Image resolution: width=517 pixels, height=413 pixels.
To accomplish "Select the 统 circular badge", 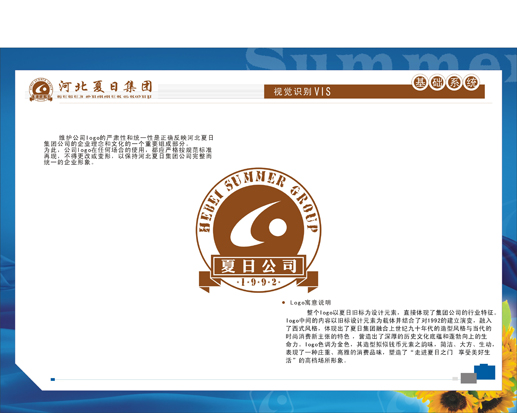I will tap(471, 82).
